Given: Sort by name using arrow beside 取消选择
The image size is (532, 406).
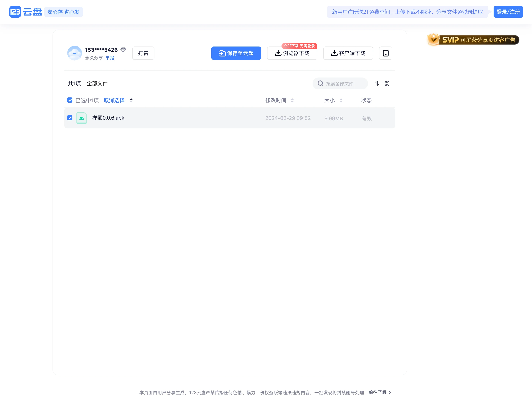Looking at the screenshot, I should (x=131, y=100).
